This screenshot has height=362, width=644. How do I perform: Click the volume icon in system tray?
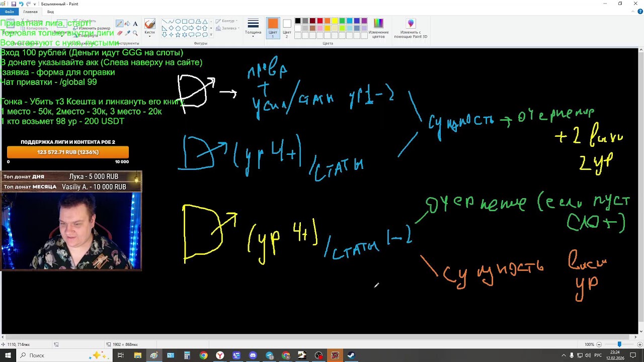tap(588, 355)
